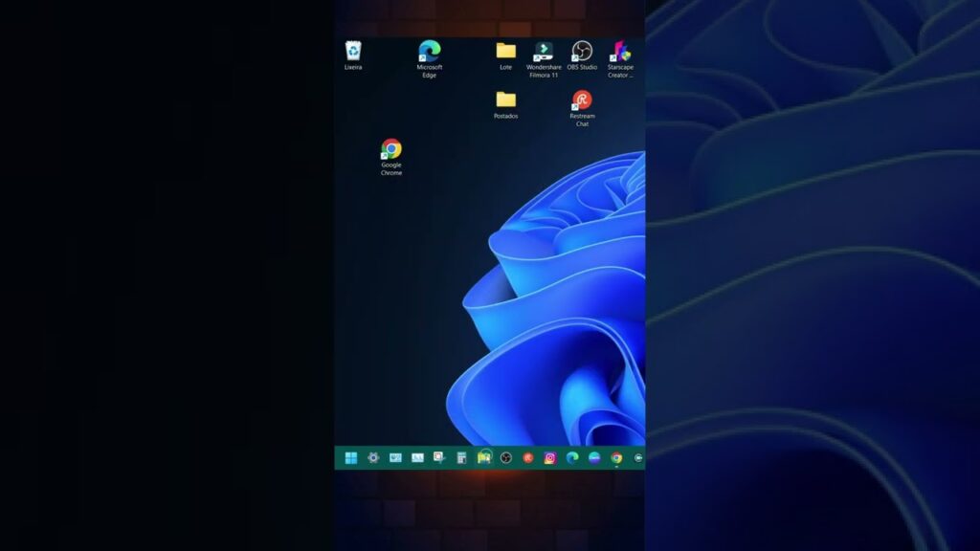980x551 pixels.
Task: Open Calculator from the taskbar
Action: pyautogui.click(x=461, y=458)
